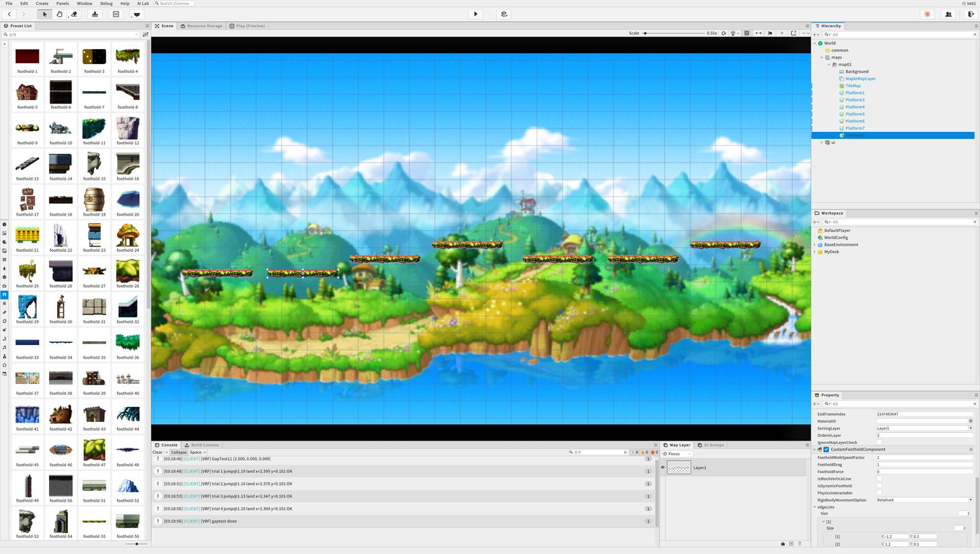Toggle the grid display icon in Scene
Screen dimensions: 980x554
click(x=747, y=33)
